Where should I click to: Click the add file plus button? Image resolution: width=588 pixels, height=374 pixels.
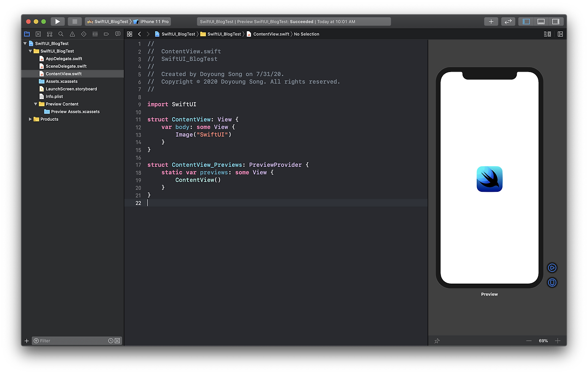(x=27, y=341)
